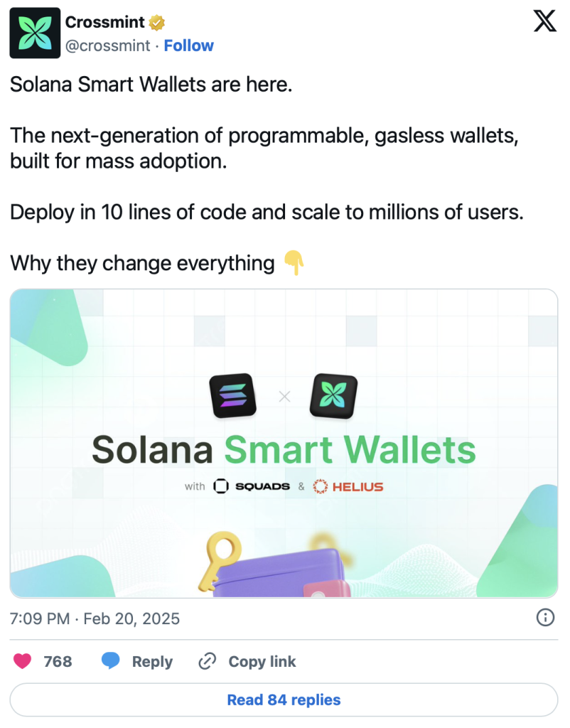Image resolution: width=570 pixels, height=728 pixels.
Task: Click the blue reply bubble icon
Action: coord(110,661)
